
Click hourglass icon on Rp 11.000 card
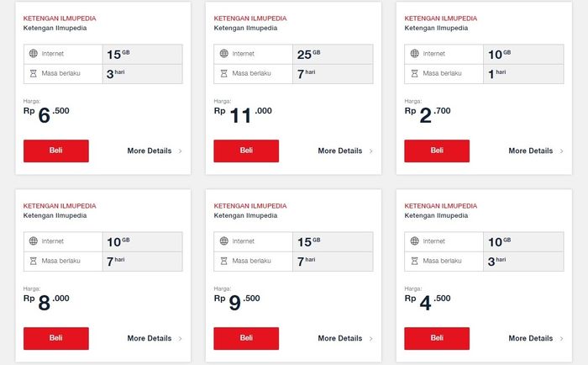pyautogui.click(x=224, y=73)
